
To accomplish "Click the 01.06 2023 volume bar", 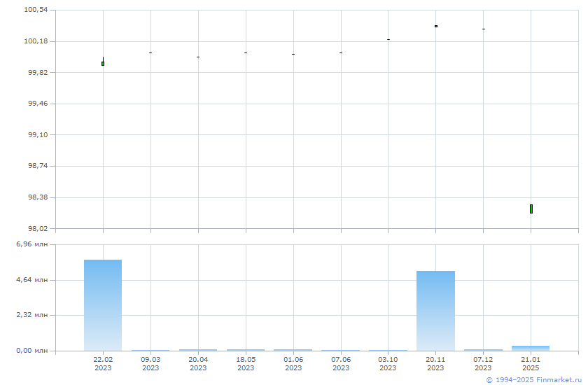I will [x=293, y=350].
